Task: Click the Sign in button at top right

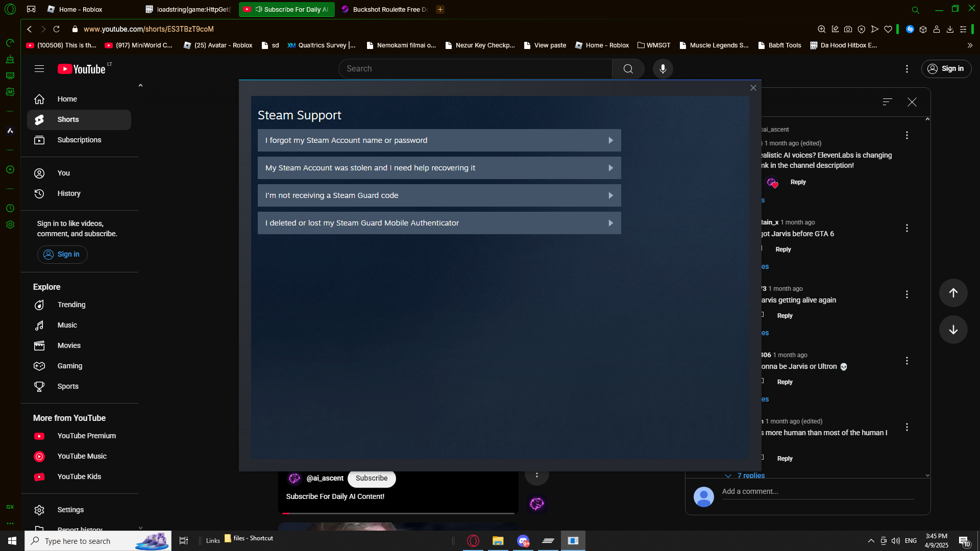Action: [x=946, y=69]
